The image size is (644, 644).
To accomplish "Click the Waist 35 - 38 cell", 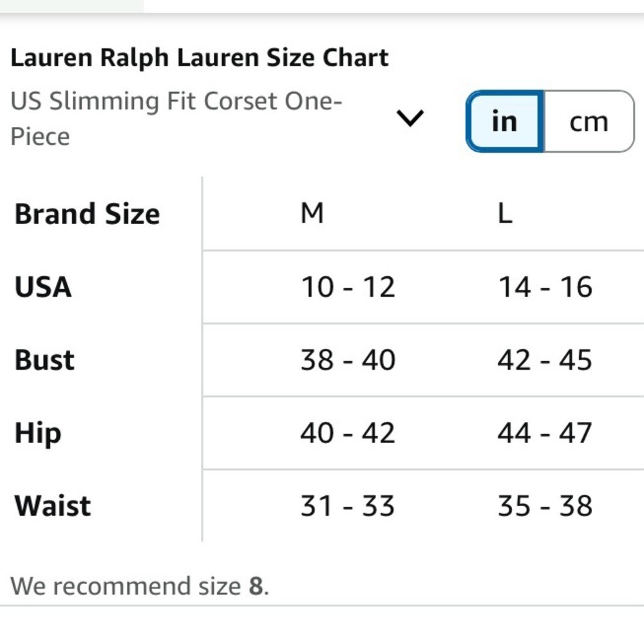I will click(x=545, y=506).
